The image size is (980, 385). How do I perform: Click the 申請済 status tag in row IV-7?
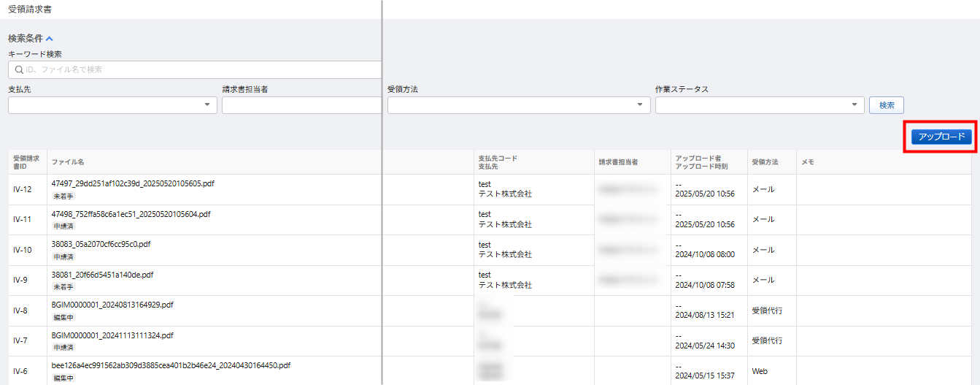pos(63,348)
